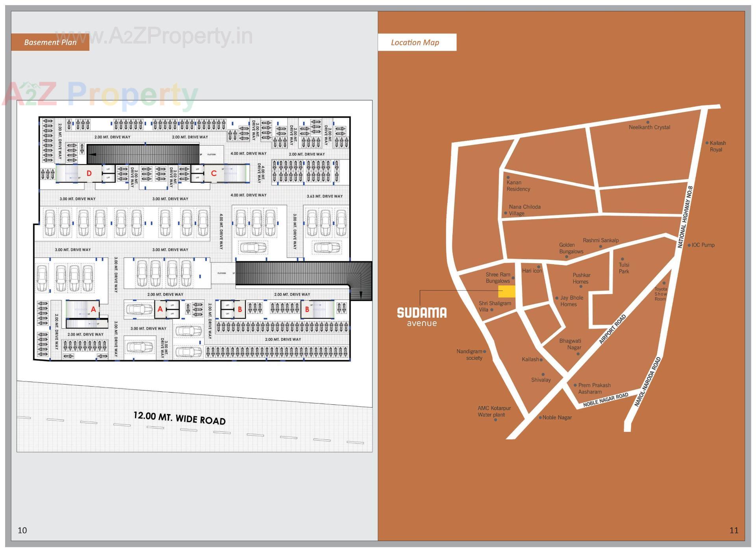Viewport: 756px width, 552px height.
Task: Expand the Location Map header
Action: [x=415, y=43]
